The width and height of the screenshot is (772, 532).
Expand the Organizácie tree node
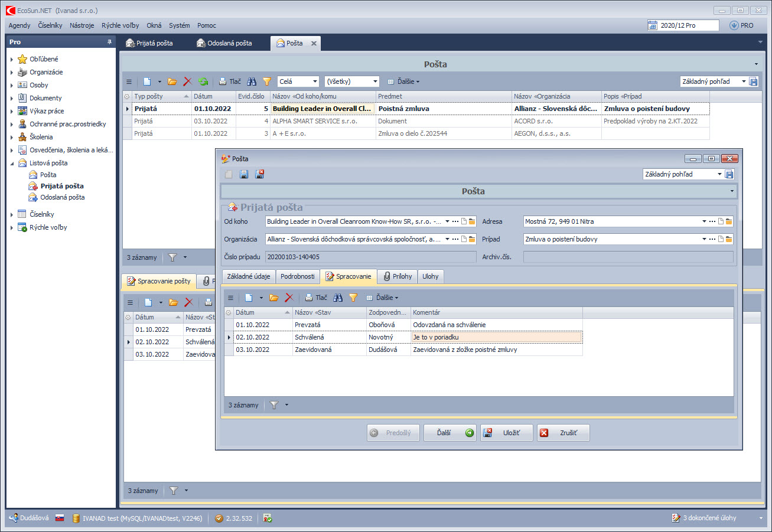tap(12, 72)
